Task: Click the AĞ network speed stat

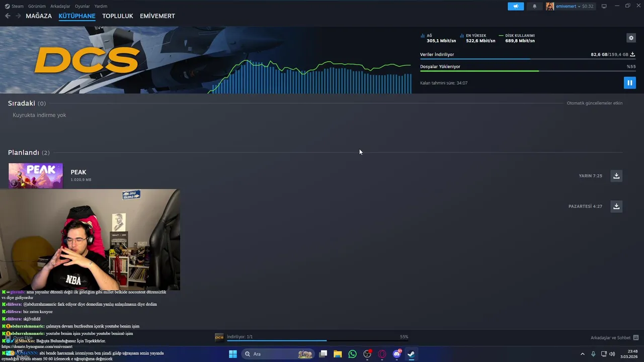Action: coord(438,38)
